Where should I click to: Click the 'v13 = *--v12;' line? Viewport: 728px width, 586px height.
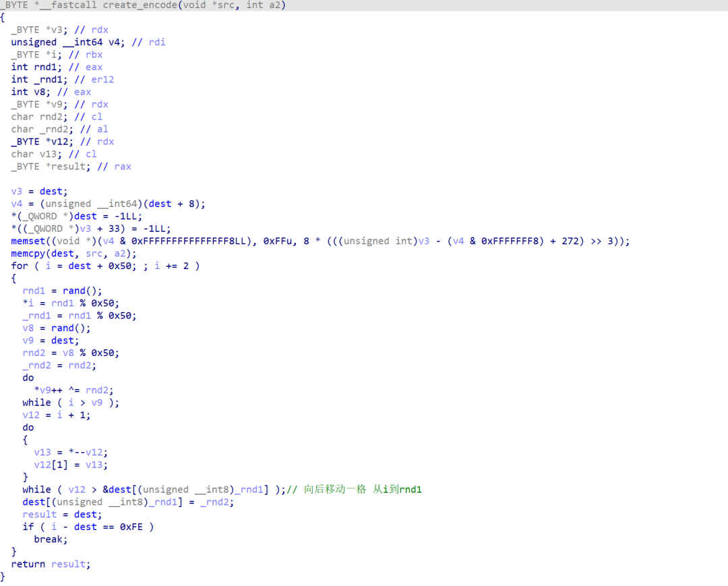coord(71,452)
